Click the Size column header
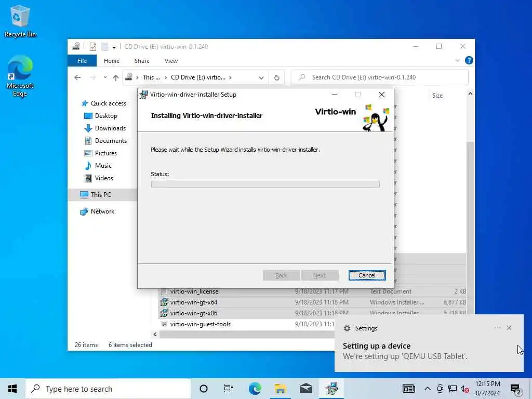Image resolution: width=532 pixels, height=399 pixels. coord(437,96)
